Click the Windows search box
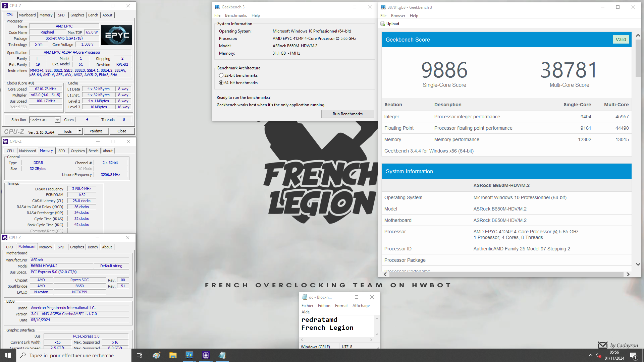644x362 pixels. coord(74,355)
